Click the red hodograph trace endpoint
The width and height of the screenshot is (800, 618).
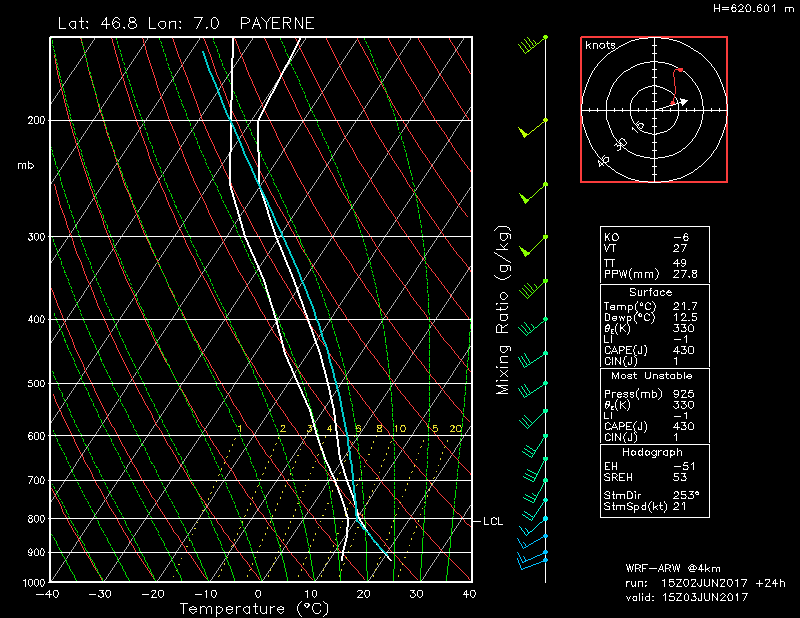tap(680, 70)
